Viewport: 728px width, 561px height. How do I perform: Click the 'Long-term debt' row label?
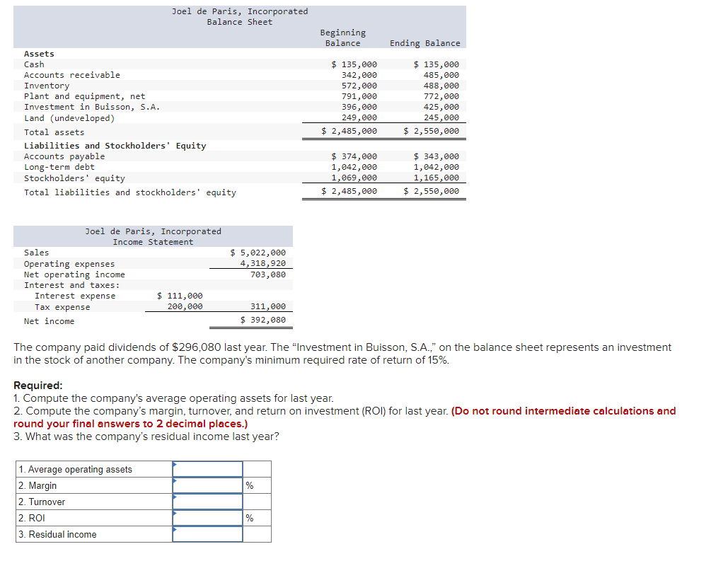tap(59, 167)
